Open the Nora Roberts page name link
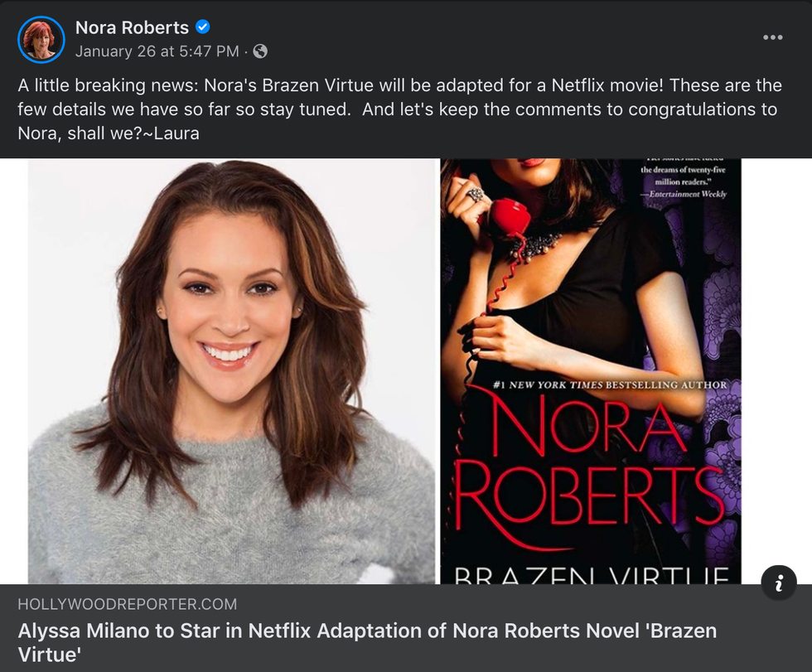This screenshot has height=672, width=812. point(132,27)
